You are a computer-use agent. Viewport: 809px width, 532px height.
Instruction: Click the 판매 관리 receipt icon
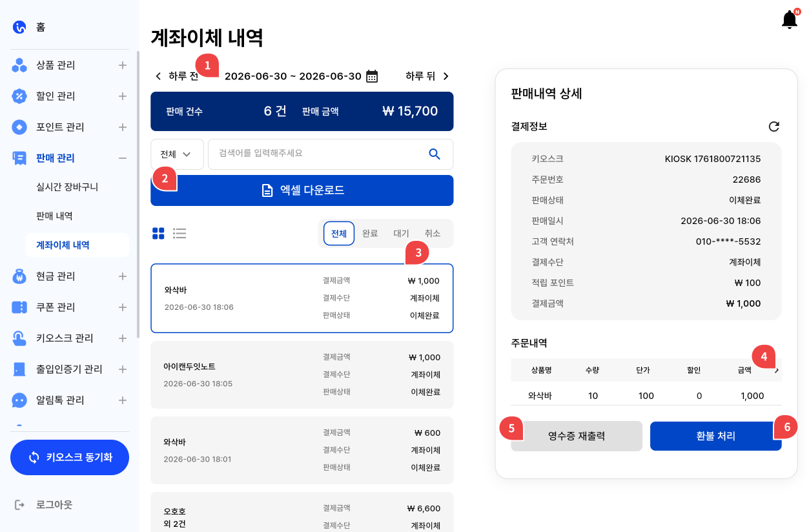pyautogui.click(x=19, y=158)
